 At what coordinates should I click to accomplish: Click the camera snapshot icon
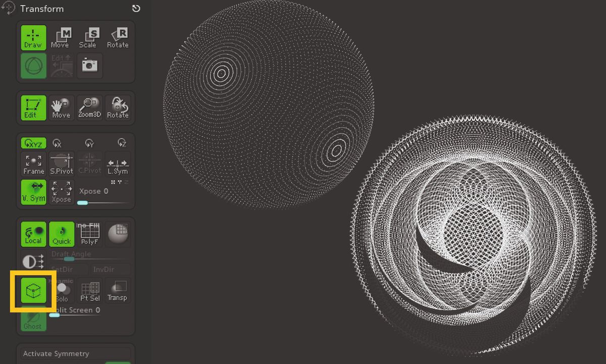click(89, 65)
